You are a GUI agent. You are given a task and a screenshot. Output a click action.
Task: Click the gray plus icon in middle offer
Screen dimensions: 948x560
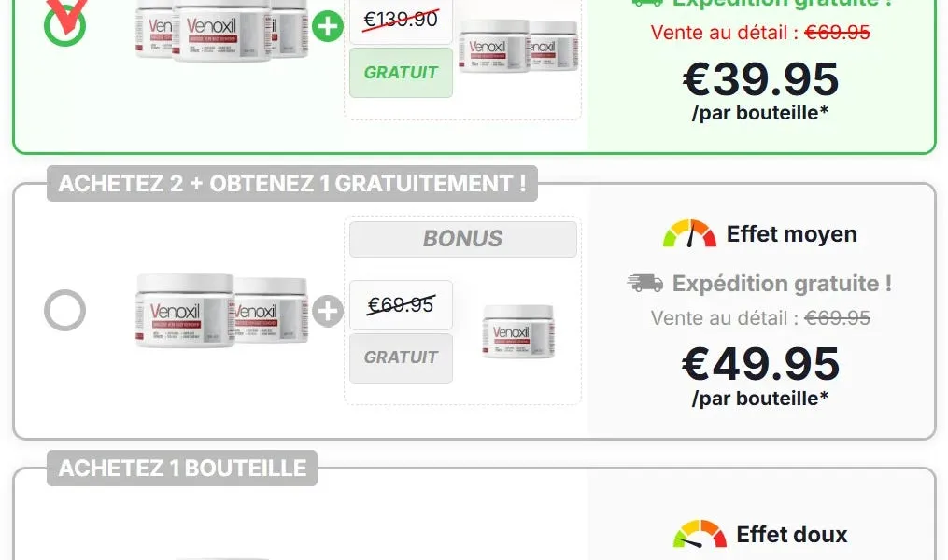point(328,311)
